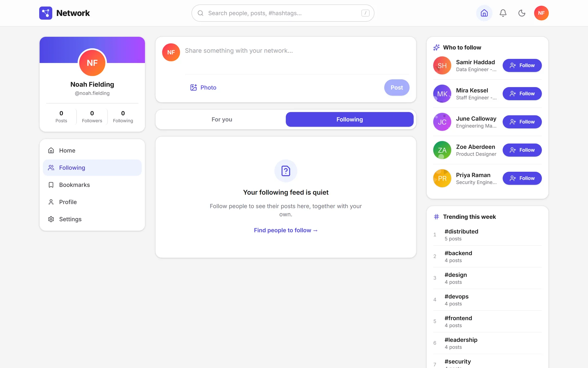
Task: Open Samir Haddad's SH avatar
Action: [x=442, y=65]
